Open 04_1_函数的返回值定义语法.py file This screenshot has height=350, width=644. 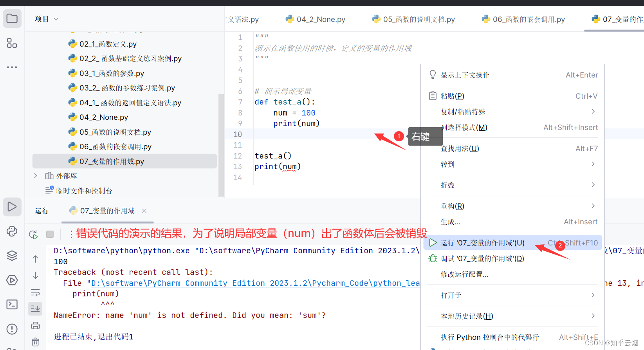(x=125, y=103)
